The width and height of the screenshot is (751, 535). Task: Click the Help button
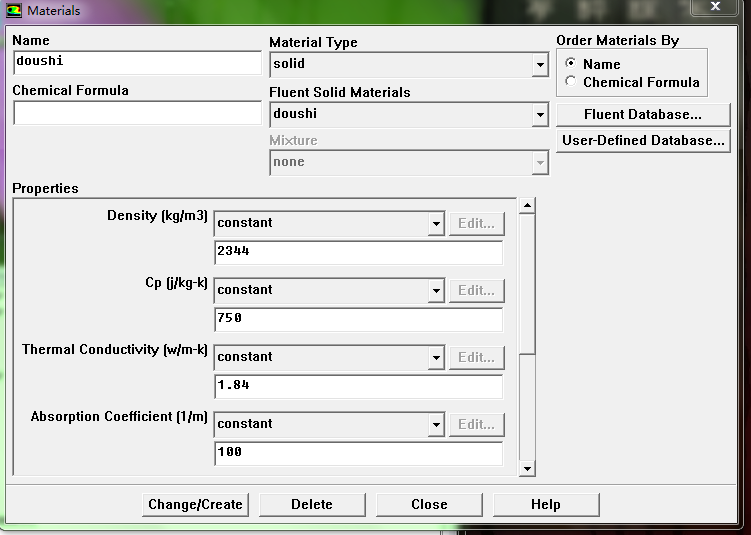546,505
